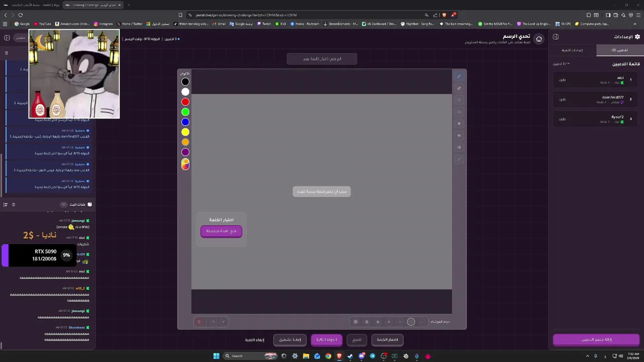Open File Explorer from taskbar
The width and height of the screenshot is (644, 362).
[306, 356]
